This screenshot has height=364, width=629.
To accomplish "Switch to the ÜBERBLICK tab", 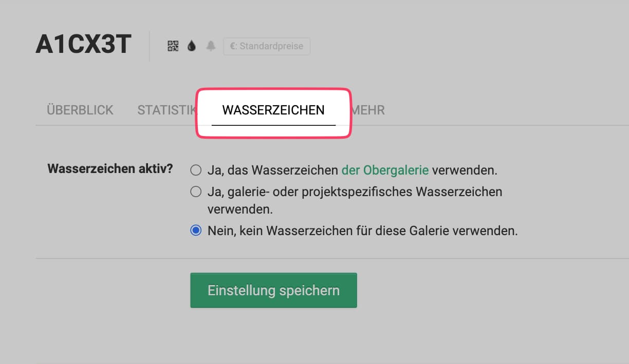I will [x=80, y=110].
